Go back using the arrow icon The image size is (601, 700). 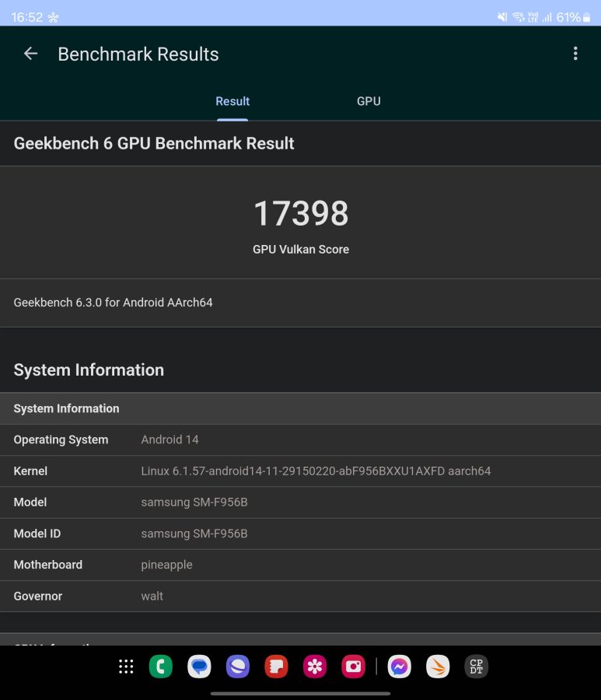click(30, 54)
